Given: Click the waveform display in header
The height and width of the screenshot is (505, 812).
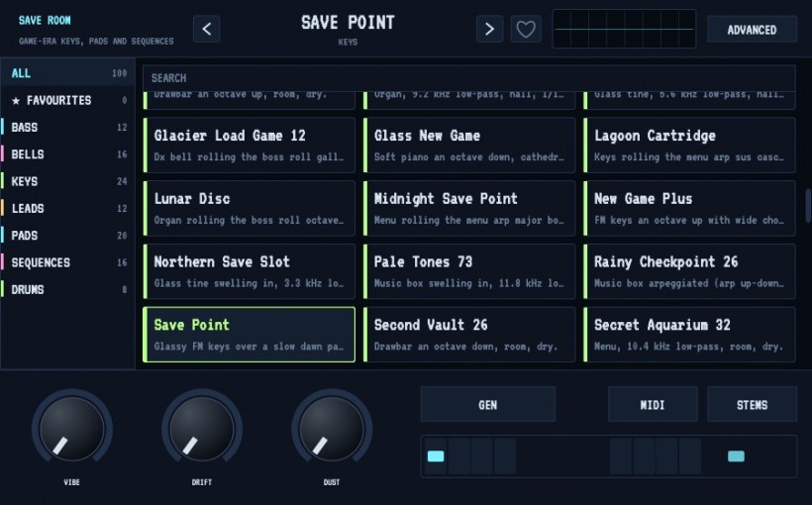Looking at the screenshot, I should point(624,29).
